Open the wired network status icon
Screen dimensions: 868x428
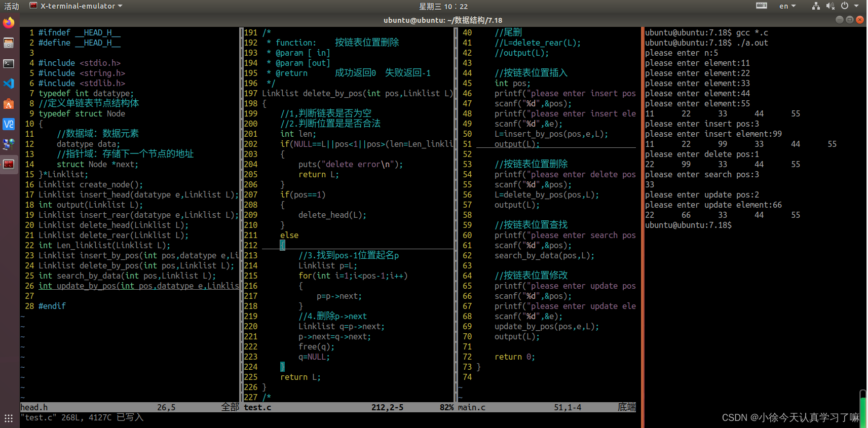click(816, 6)
